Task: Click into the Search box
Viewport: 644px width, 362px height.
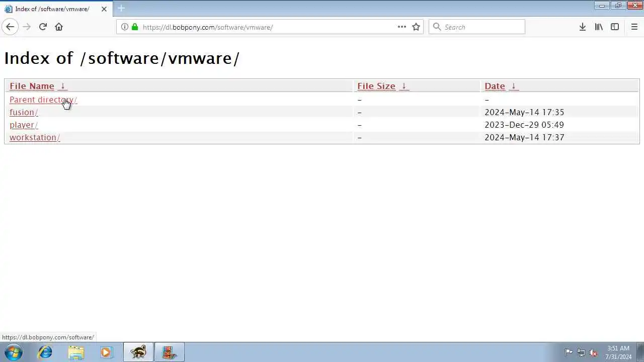Action: point(477,27)
